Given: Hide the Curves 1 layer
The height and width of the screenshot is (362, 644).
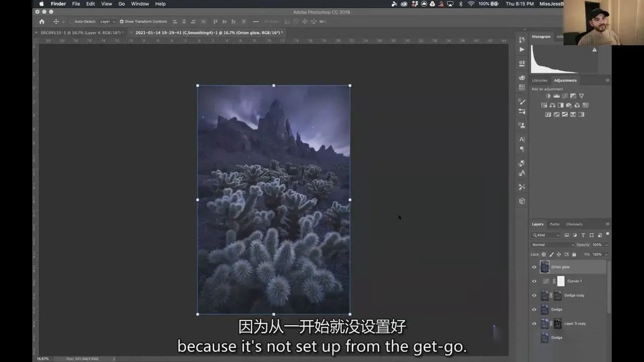Looking at the screenshot, I should [x=534, y=281].
